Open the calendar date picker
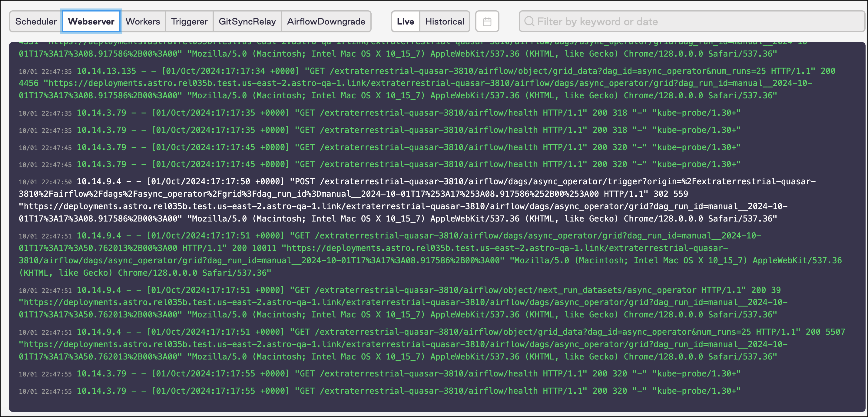The width and height of the screenshot is (868, 417). (x=487, y=21)
